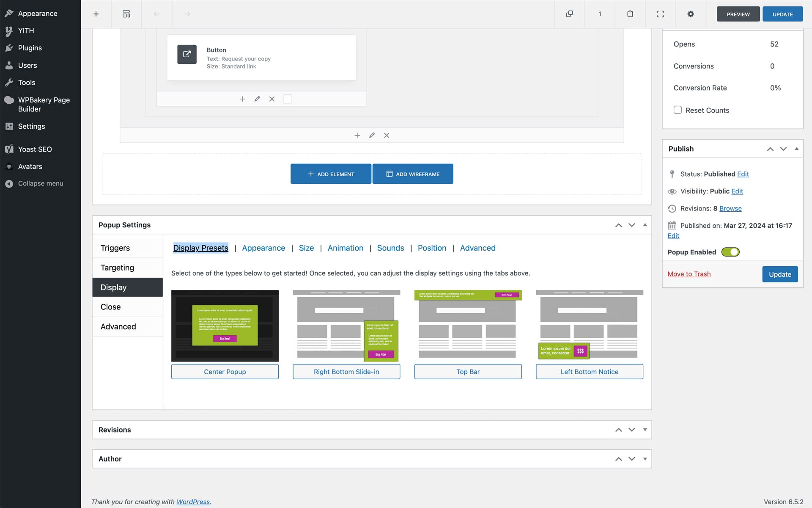Switch to the Animation tab
The image size is (812, 508).
click(x=345, y=248)
